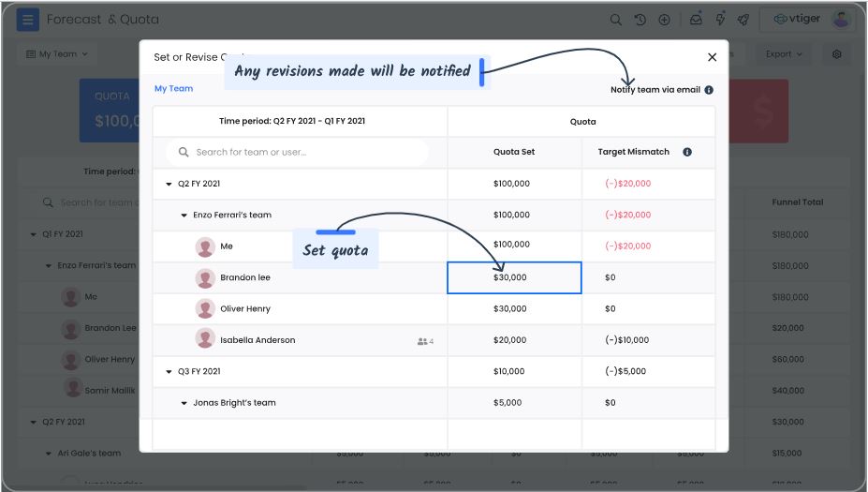Click Brandon lee's avatar in dialog
This screenshot has height=492, width=868.
click(x=205, y=277)
